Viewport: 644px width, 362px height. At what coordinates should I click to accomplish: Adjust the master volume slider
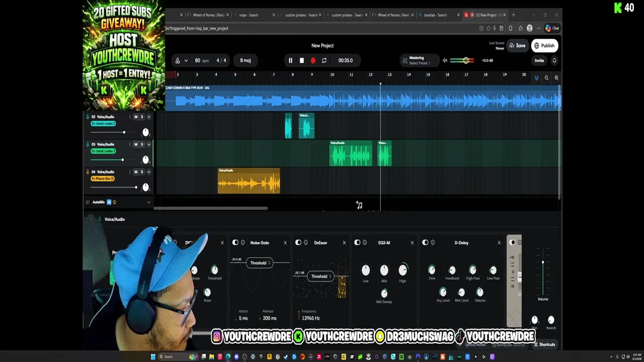point(462,60)
